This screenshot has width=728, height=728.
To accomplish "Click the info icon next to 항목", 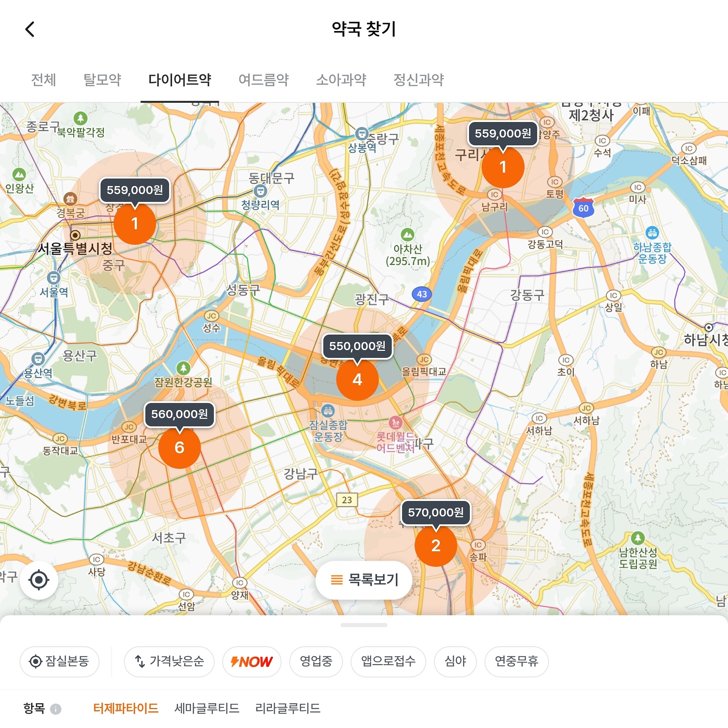I will point(56,709).
